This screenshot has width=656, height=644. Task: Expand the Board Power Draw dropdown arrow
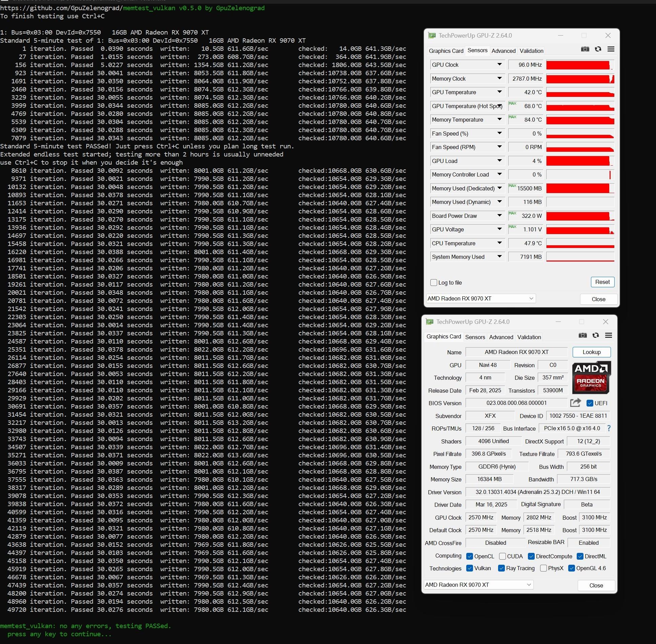[x=499, y=215]
